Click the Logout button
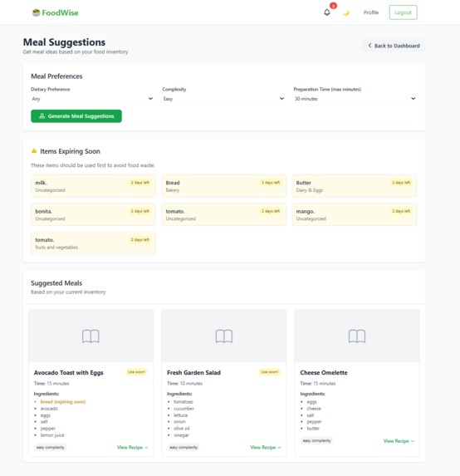460x476 pixels. pos(403,12)
